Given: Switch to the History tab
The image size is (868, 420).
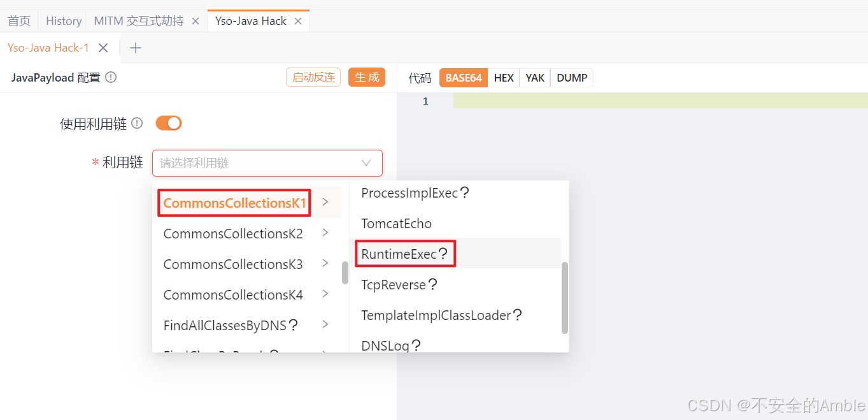Looking at the screenshot, I should (x=64, y=21).
